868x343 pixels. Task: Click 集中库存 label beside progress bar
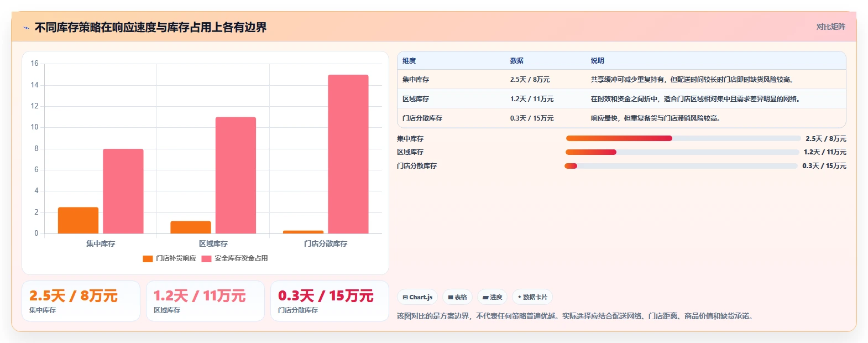[410, 139]
